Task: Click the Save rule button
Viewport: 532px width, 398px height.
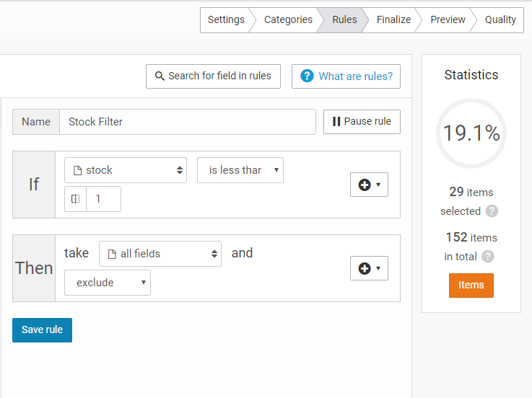Action: [42, 330]
